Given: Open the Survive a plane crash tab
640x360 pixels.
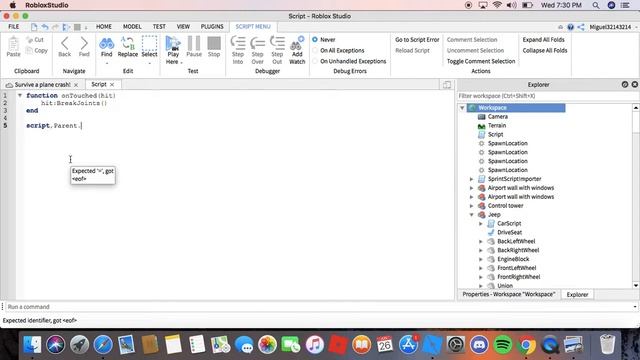Looking at the screenshot, I should click(x=42, y=84).
